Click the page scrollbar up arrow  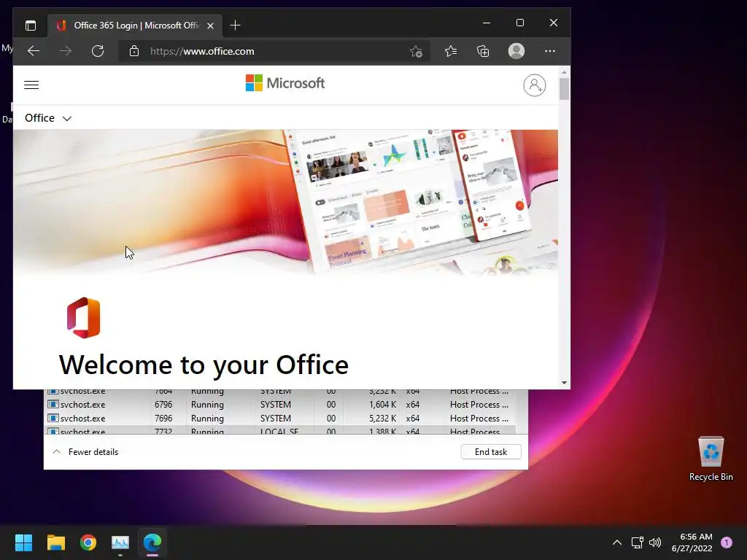tap(564, 72)
